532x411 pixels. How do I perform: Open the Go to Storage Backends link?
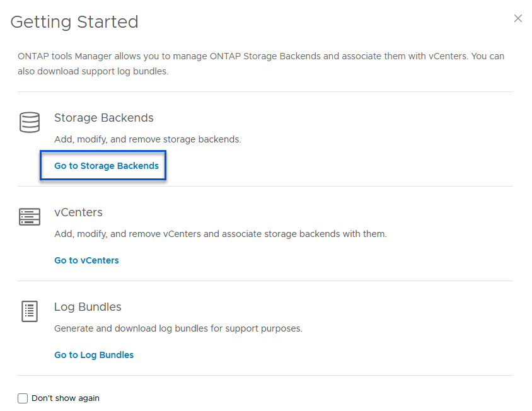pos(107,166)
